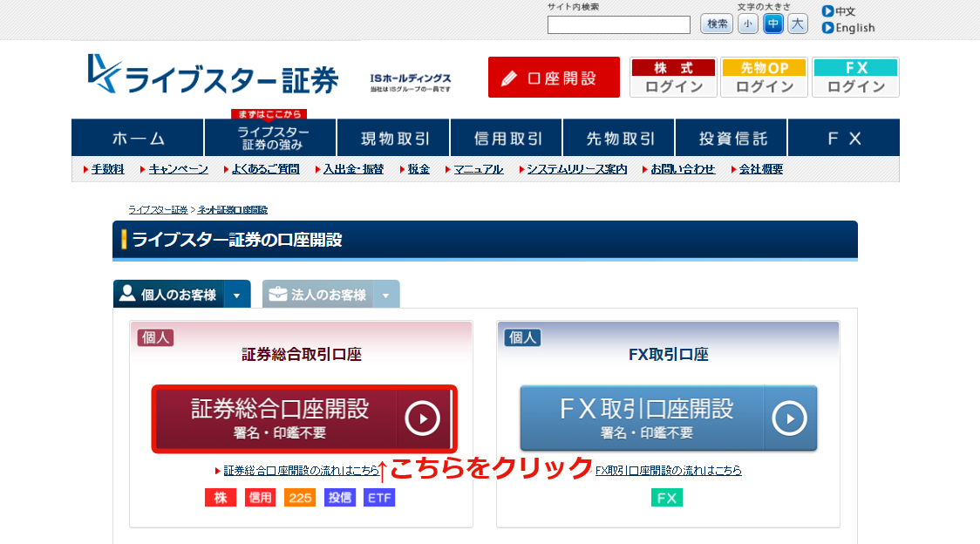980x544 pixels.
Task: Click the サイト内検索 label
Action: [573, 7]
